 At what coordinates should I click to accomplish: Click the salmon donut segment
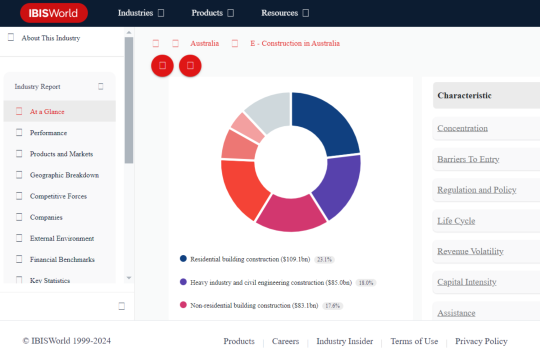pyautogui.click(x=238, y=146)
